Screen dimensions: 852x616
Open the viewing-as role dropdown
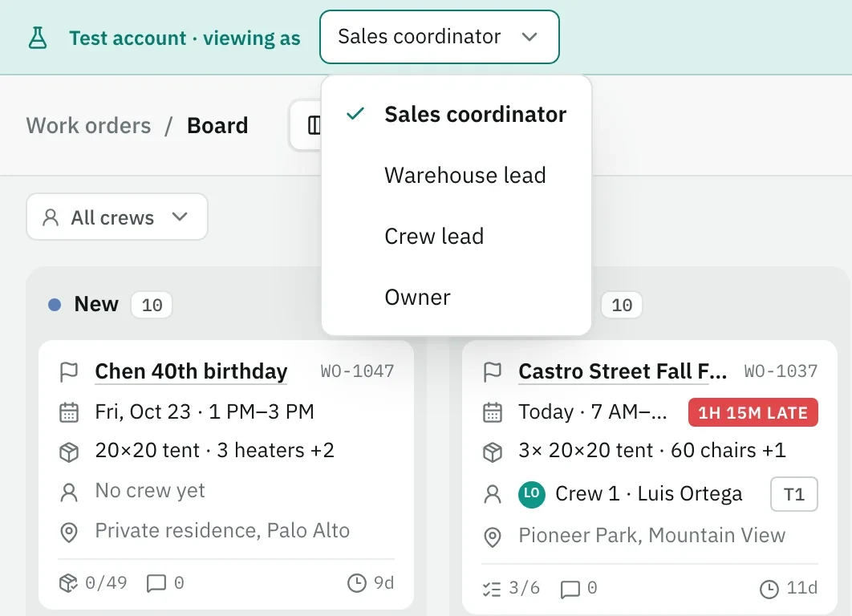[439, 37]
